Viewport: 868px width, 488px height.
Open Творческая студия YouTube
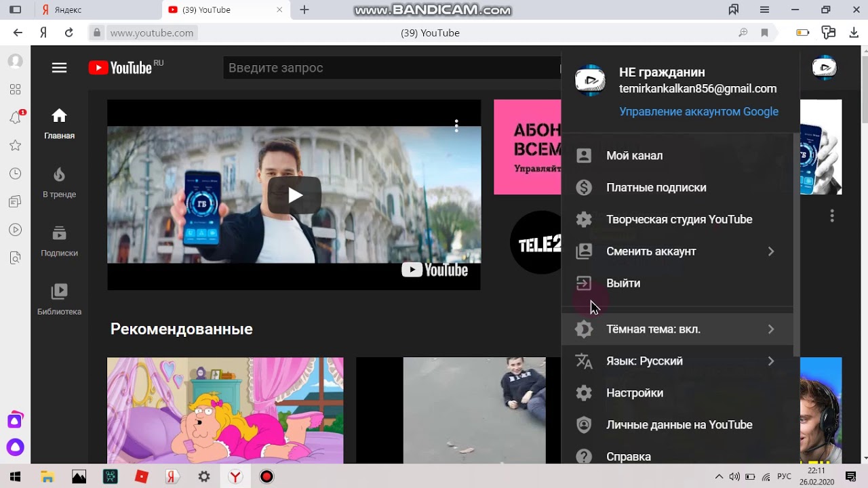(x=677, y=219)
